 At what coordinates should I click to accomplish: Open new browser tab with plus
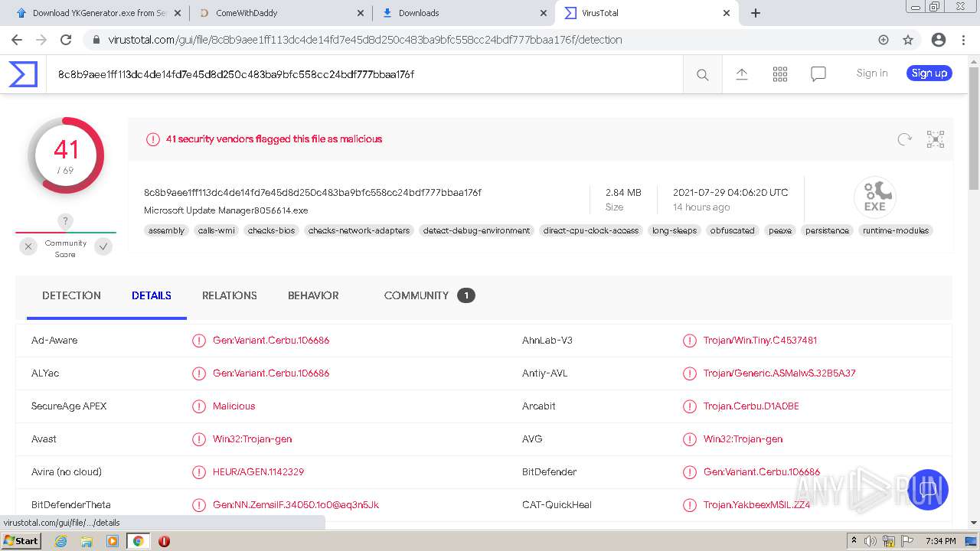click(756, 13)
